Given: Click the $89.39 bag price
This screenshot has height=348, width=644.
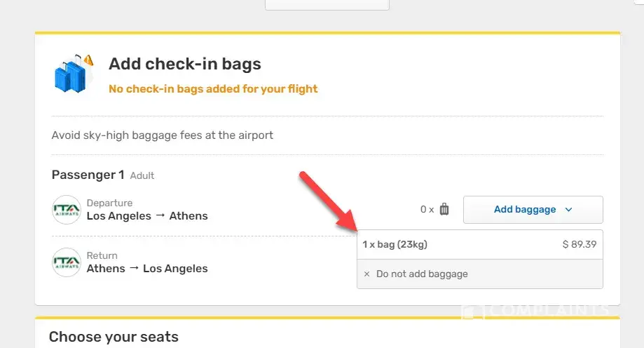Looking at the screenshot, I should tap(580, 245).
